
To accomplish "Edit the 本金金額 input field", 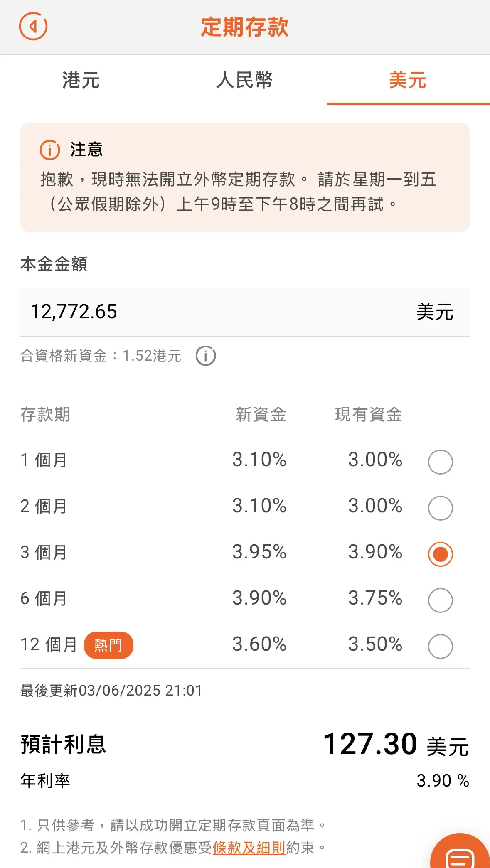I will tap(245, 312).
